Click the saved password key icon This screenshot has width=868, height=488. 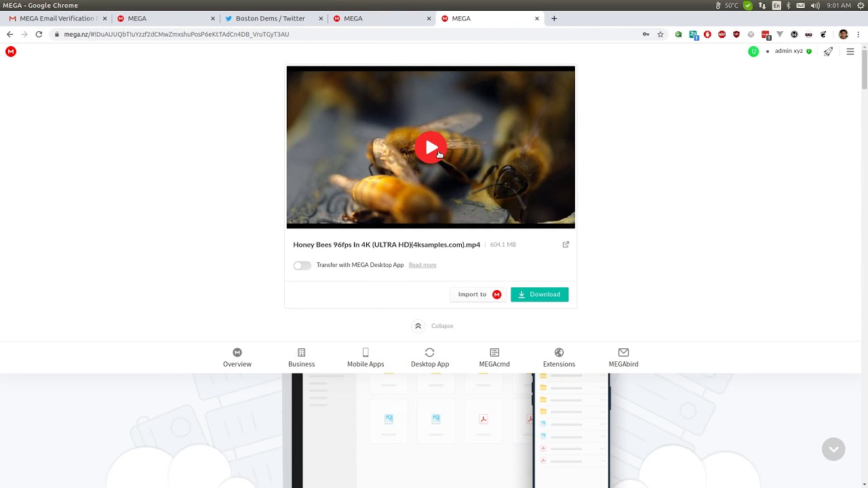pyautogui.click(x=646, y=34)
